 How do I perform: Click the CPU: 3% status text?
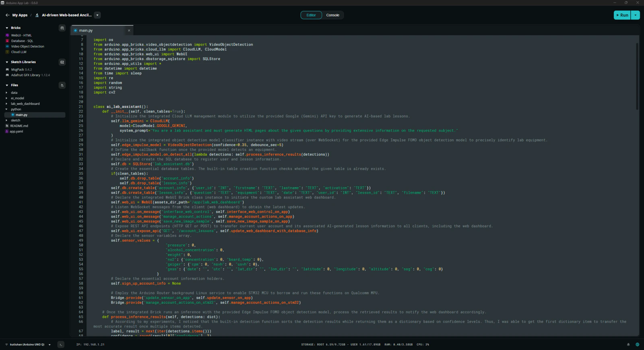coord(423,344)
